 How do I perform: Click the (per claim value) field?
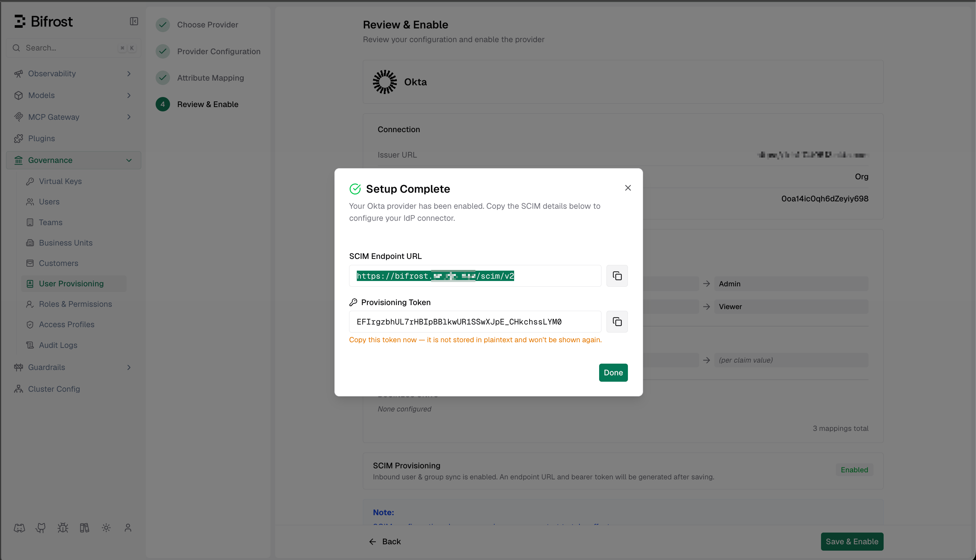(x=791, y=360)
